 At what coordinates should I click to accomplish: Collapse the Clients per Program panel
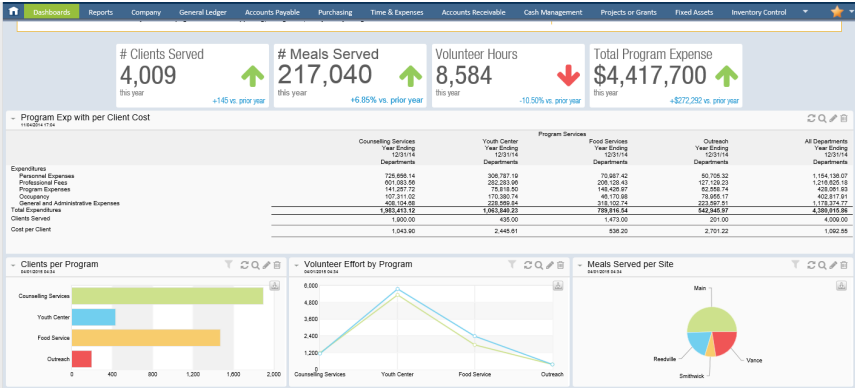(13, 265)
